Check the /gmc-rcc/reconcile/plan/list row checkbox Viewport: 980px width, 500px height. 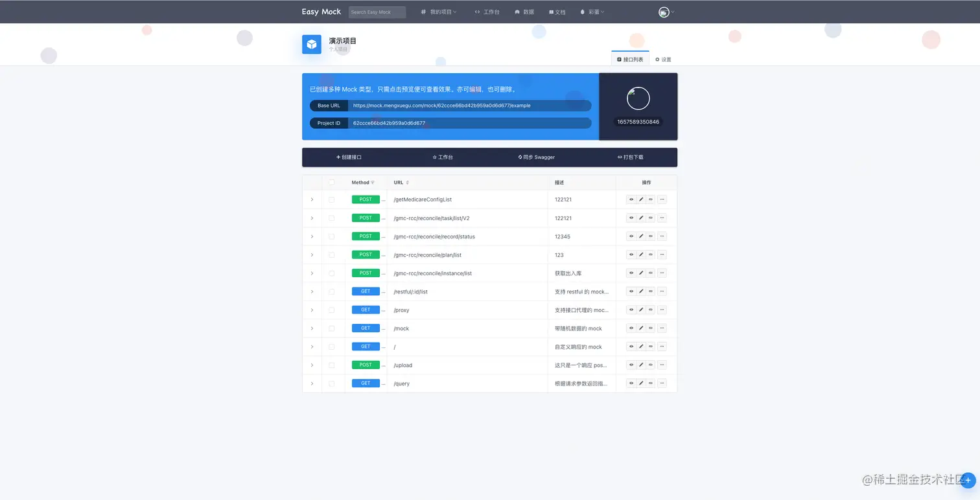point(332,255)
